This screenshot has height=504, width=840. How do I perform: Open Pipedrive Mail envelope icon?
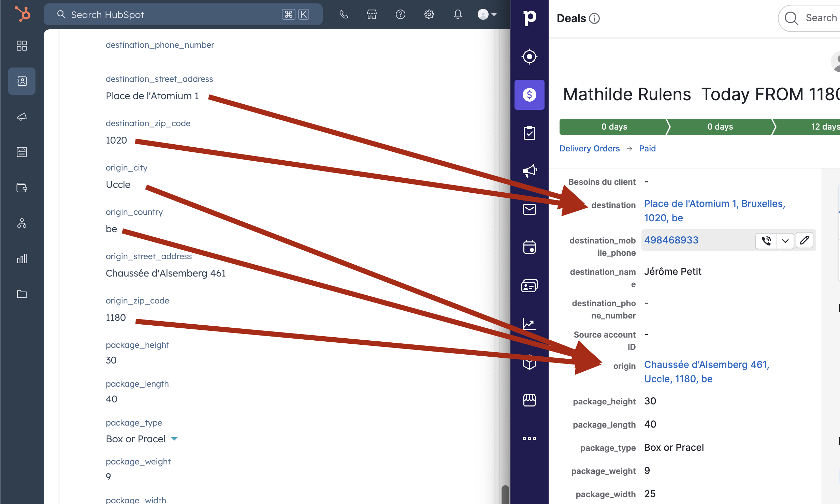(x=529, y=209)
